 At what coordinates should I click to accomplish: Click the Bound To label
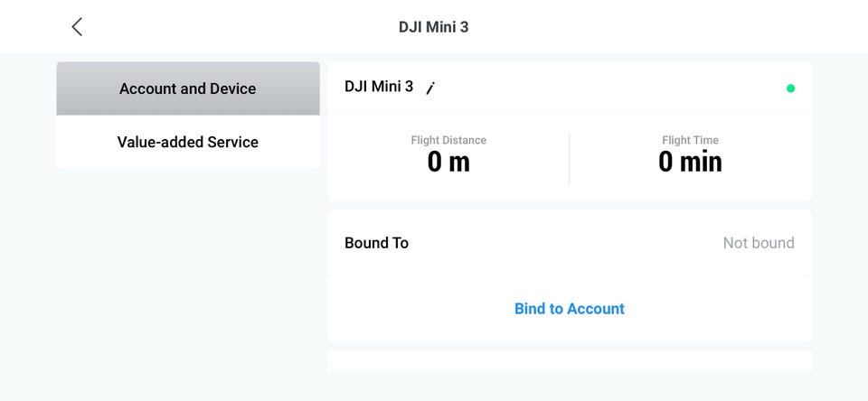pyautogui.click(x=376, y=243)
